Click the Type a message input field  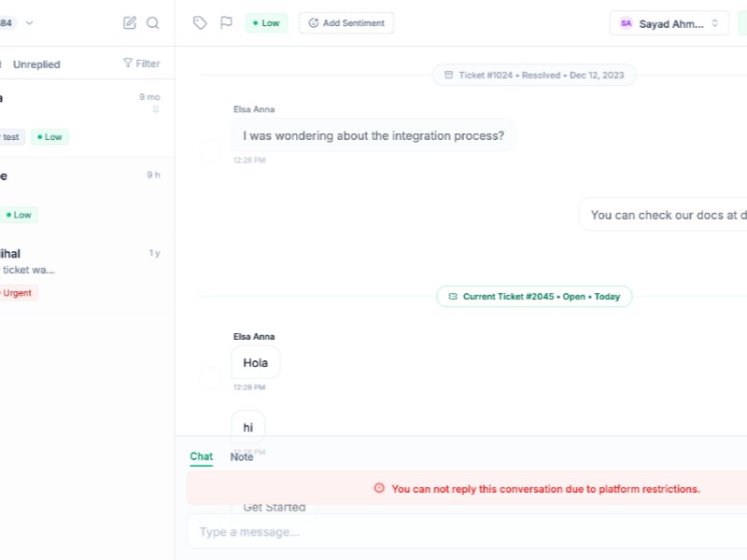click(x=467, y=532)
